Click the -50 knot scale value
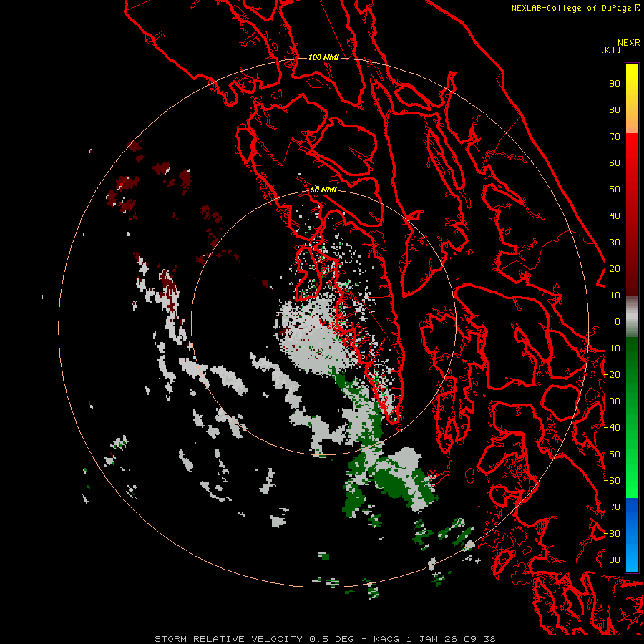This screenshot has width=644, height=644. click(612, 454)
